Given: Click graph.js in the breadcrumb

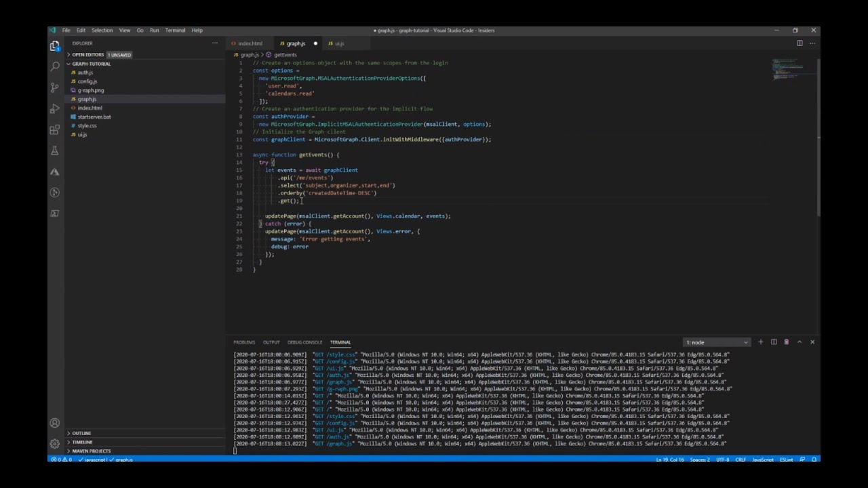Looking at the screenshot, I should 250,55.
